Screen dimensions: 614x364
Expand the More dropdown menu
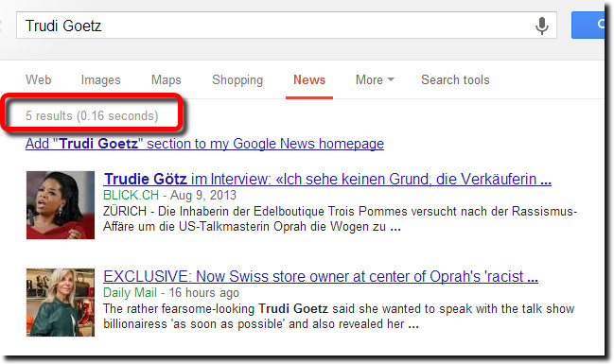(375, 79)
